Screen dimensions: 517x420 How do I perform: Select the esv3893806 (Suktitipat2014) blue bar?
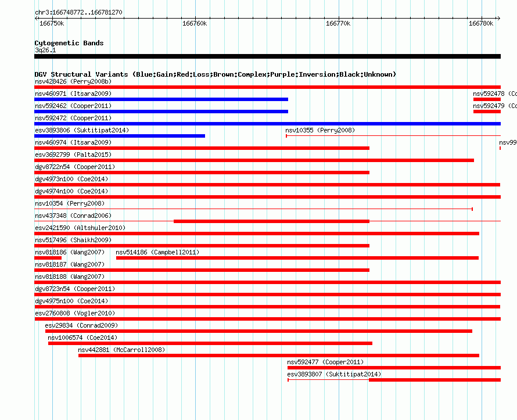(x=120, y=136)
